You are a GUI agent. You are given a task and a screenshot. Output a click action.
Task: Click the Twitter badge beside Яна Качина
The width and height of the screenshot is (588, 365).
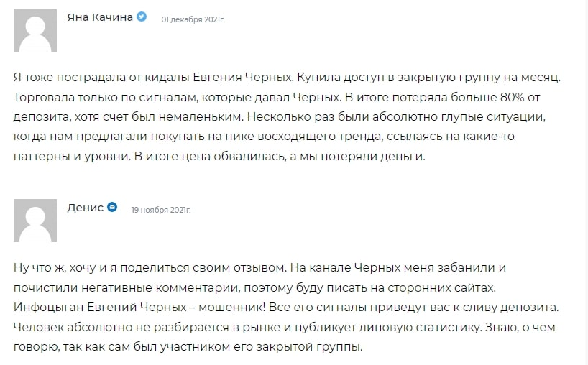(x=142, y=17)
